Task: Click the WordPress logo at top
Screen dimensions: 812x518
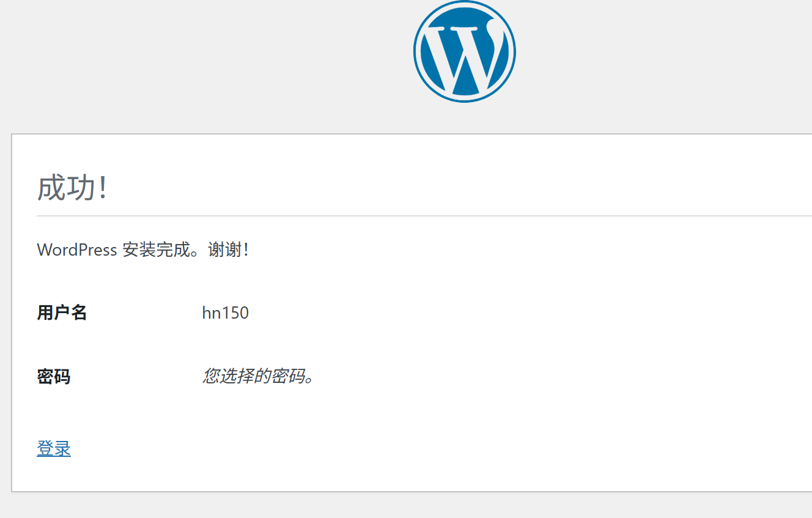Action: click(x=464, y=51)
